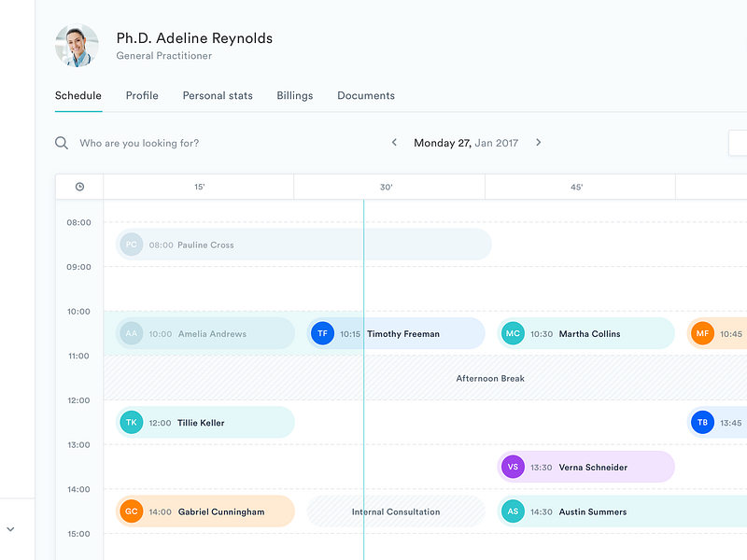This screenshot has height=560, width=747.
Task: Go to the previous day with the left arrow
Action: tap(394, 143)
